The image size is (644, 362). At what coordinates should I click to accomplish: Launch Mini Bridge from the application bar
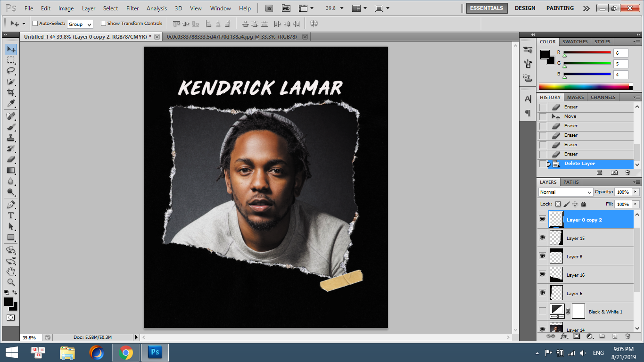286,8
